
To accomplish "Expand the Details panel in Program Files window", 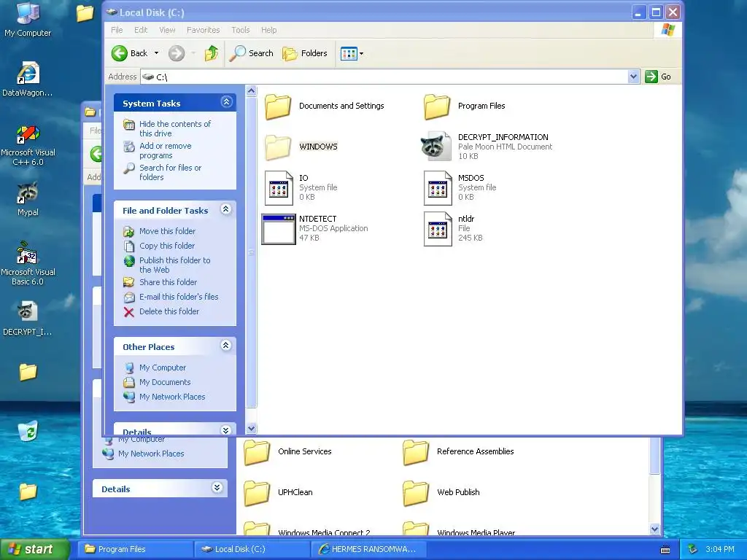I will click(217, 487).
